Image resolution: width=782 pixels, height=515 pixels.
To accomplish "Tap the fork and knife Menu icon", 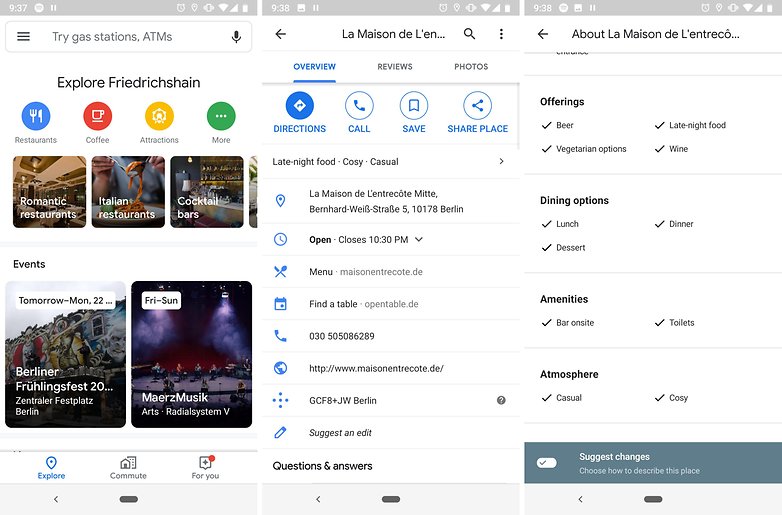I will pyautogui.click(x=280, y=272).
